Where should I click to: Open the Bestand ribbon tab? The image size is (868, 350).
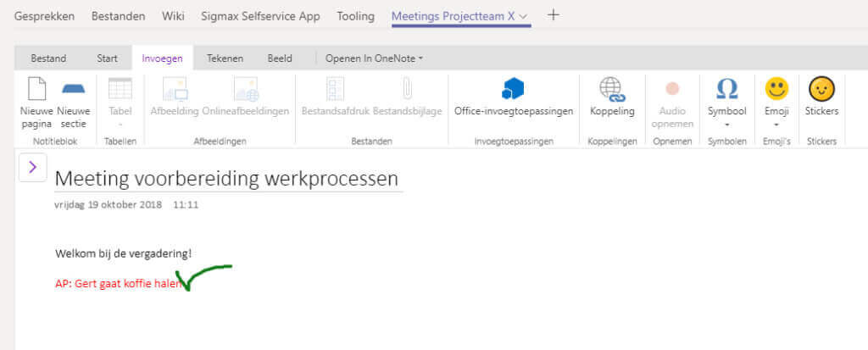click(x=48, y=58)
